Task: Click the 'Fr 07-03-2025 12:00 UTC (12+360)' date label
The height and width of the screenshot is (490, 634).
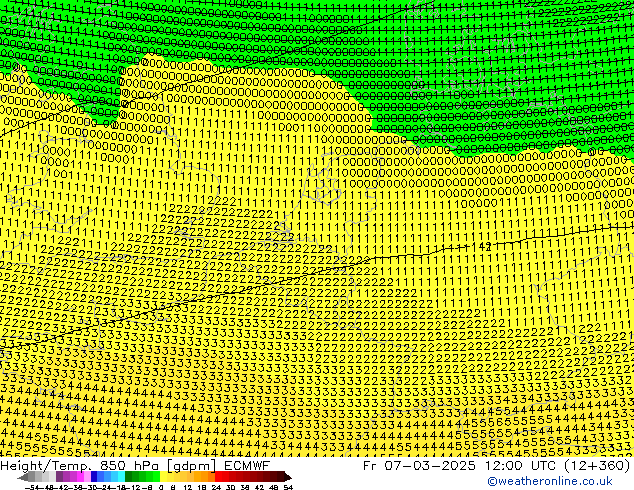Action: (x=497, y=465)
